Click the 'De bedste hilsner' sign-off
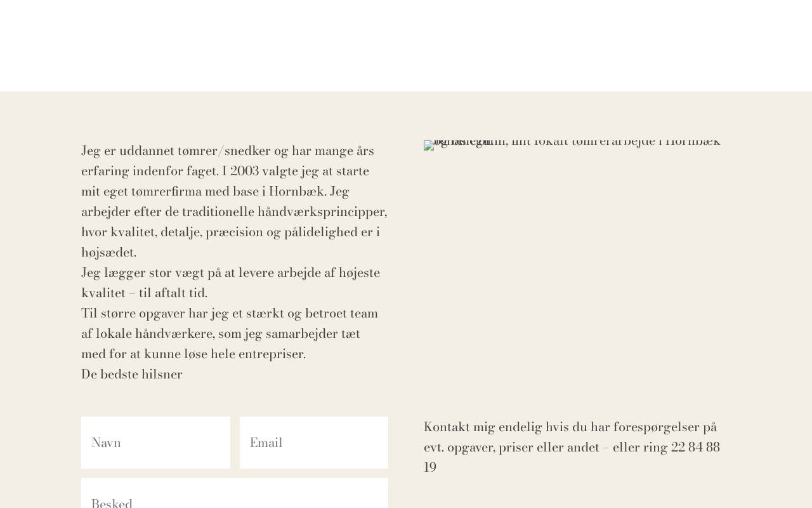The height and width of the screenshot is (508, 812). tap(132, 374)
